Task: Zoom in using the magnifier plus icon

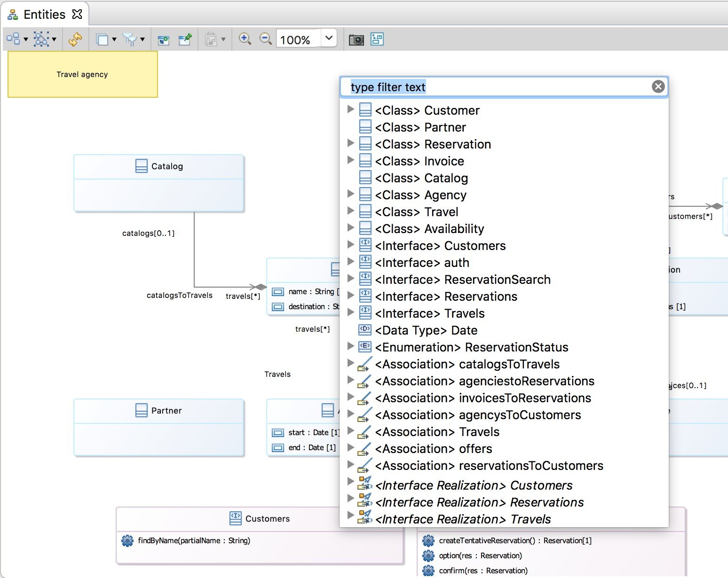Action: pos(245,39)
